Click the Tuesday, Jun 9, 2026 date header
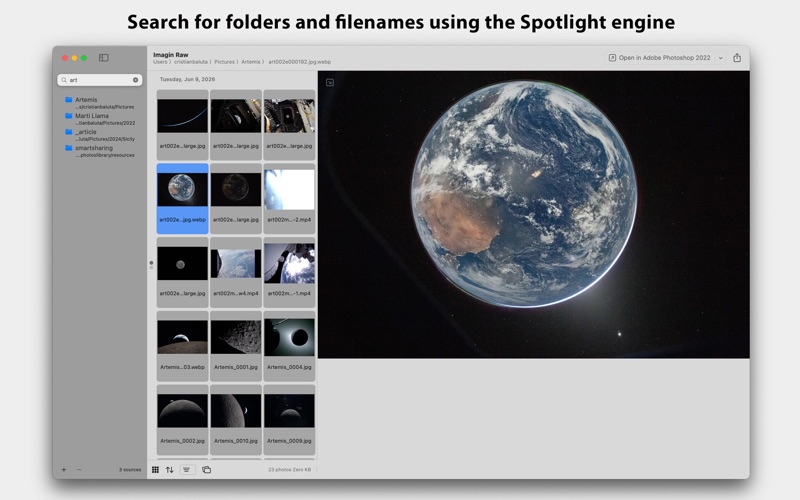The image size is (800, 500). [x=187, y=79]
